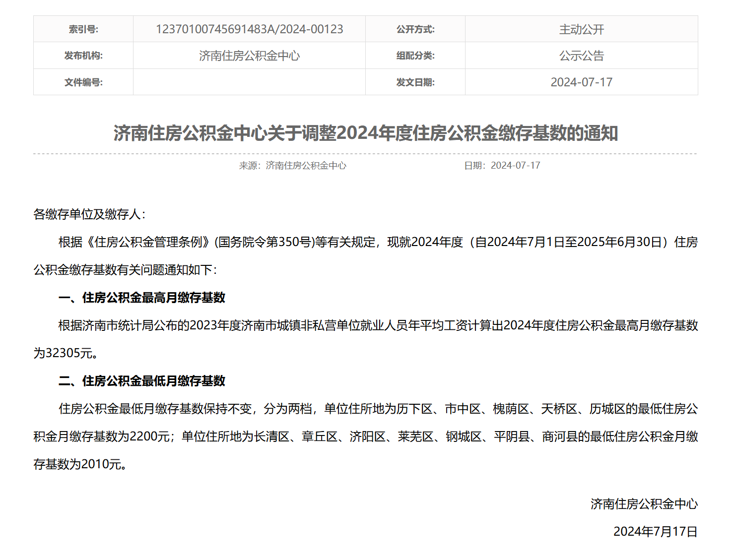Click the 日期：2024-07-17 line under the title

(502, 165)
